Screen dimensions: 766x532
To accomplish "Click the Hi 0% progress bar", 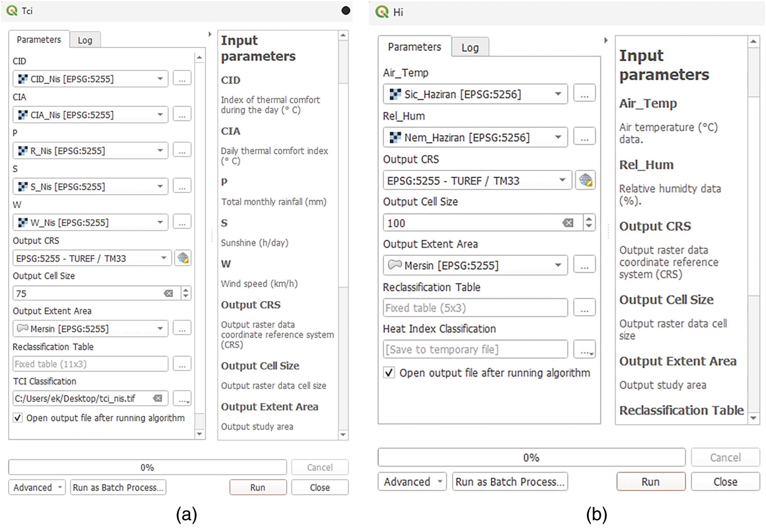I will pyautogui.click(x=531, y=457).
